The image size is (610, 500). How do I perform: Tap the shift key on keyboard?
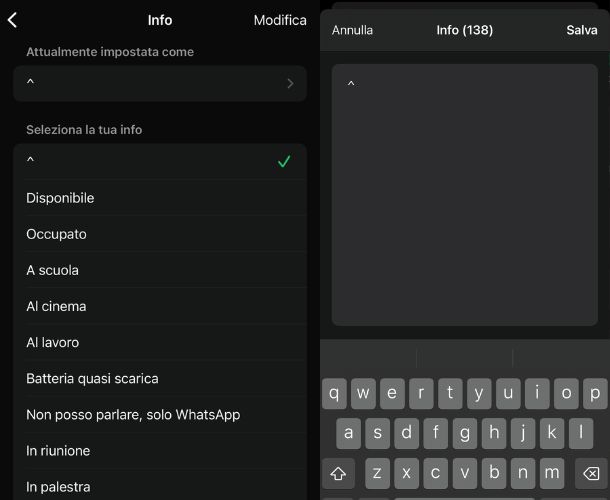(338, 474)
